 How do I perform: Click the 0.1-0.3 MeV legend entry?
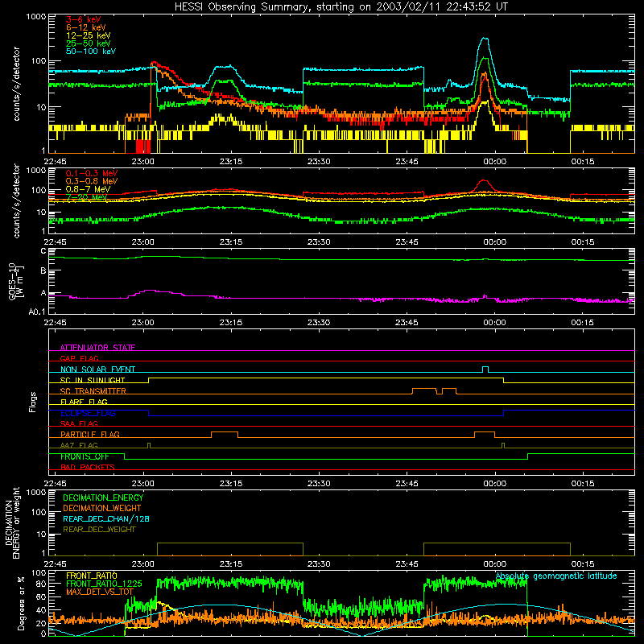[x=92, y=173]
